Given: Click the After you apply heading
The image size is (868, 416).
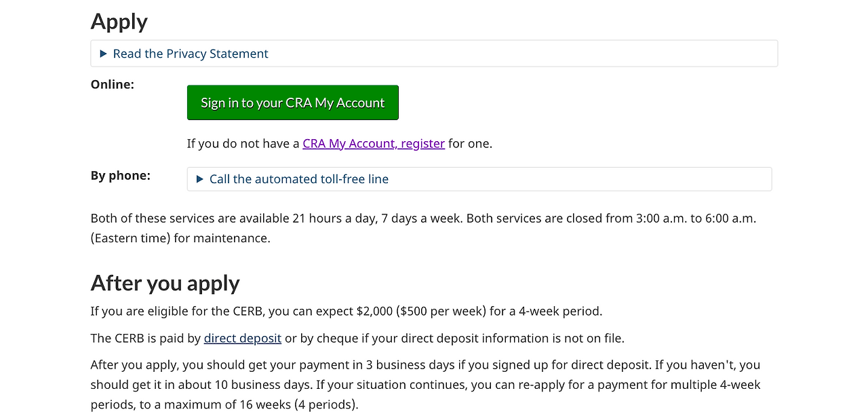Looking at the screenshot, I should click(x=165, y=282).
